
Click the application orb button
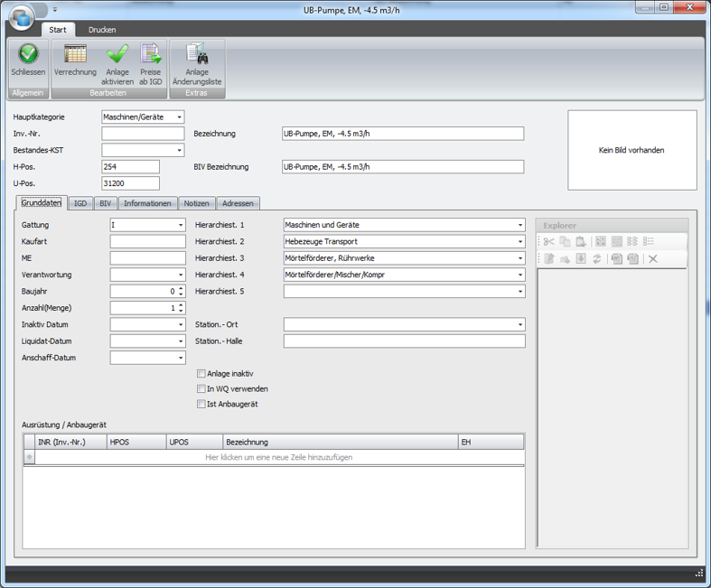[x=20, y=16]
